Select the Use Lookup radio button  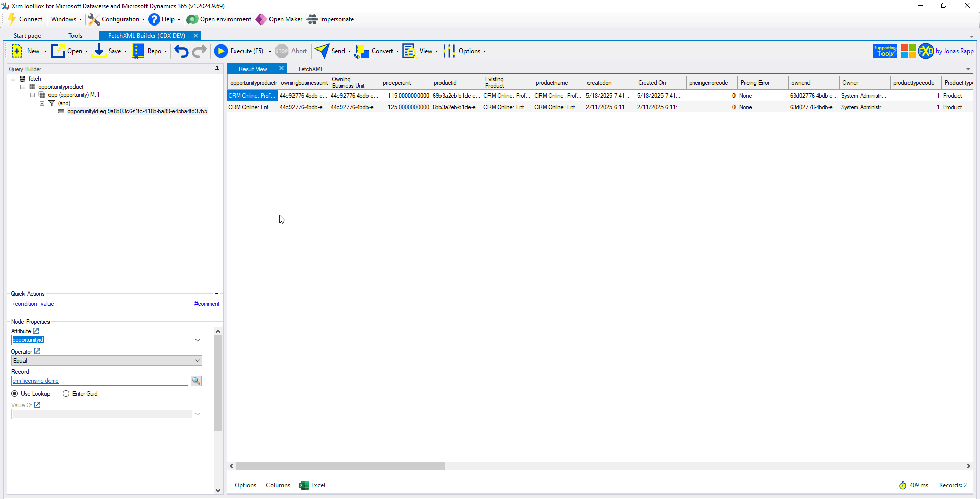pyautogui.click(x=15, y=394)
